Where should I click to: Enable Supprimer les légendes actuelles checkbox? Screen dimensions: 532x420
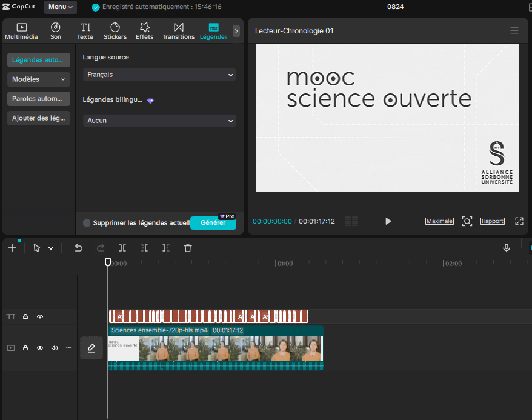[x=87, y=223]
